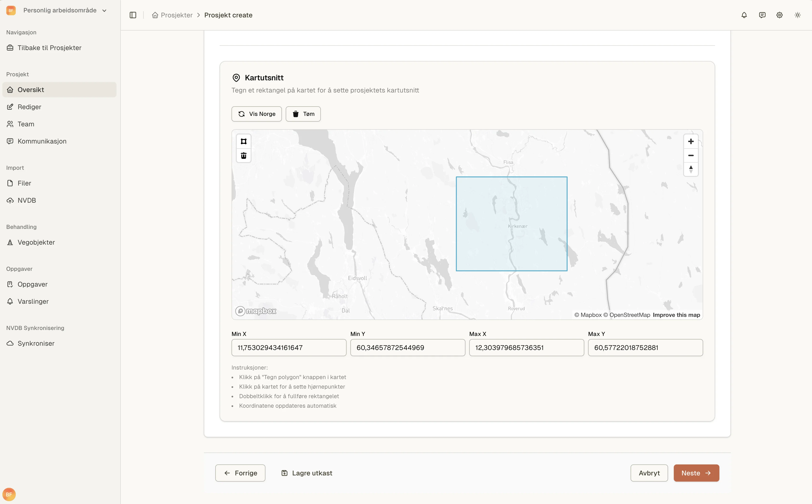Screen dimensions: 812x504
Task: Expand the Prosjekter breadcrumb menu
Action: click(x=176, y=15)
